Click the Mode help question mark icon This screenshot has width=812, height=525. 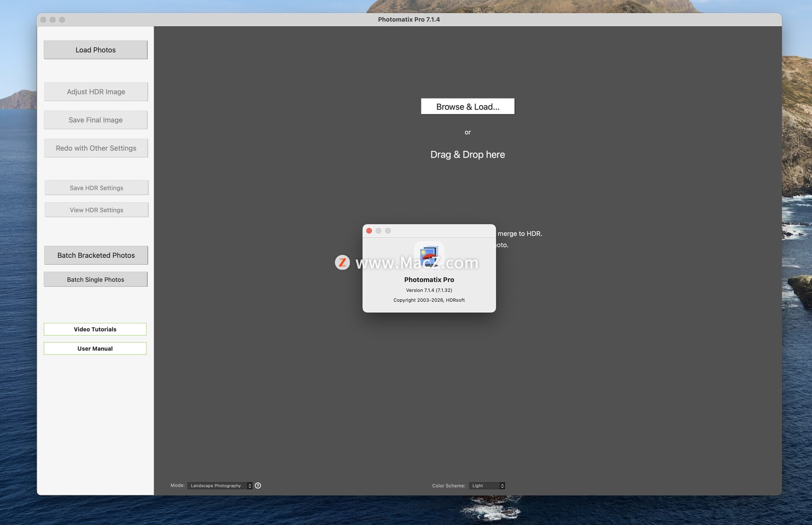pos(258,486)
